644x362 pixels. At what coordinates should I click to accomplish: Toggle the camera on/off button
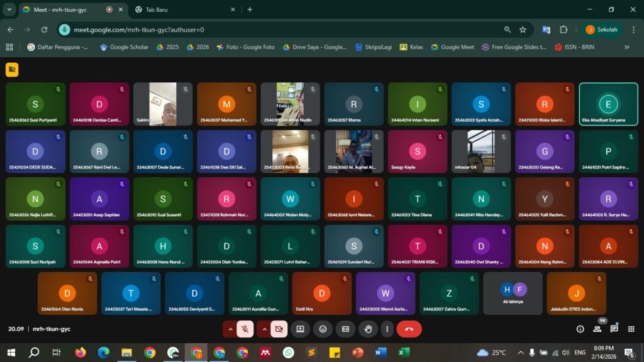pyautogui.click(x=279, y=329)
